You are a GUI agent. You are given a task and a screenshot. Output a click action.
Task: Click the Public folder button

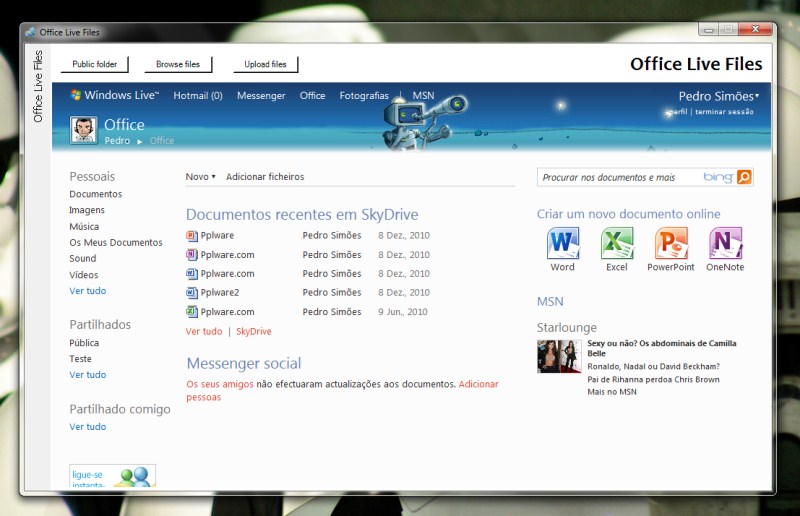tap(94, 64)
